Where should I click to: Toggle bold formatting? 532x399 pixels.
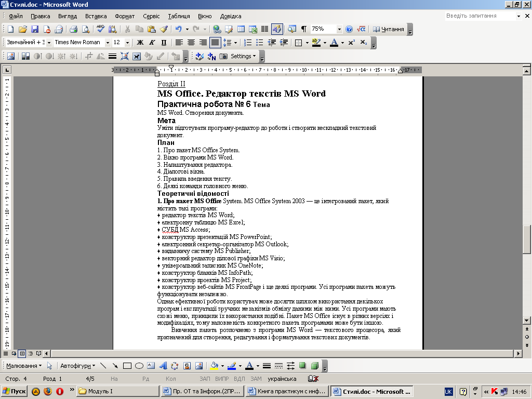coord(140,43)
